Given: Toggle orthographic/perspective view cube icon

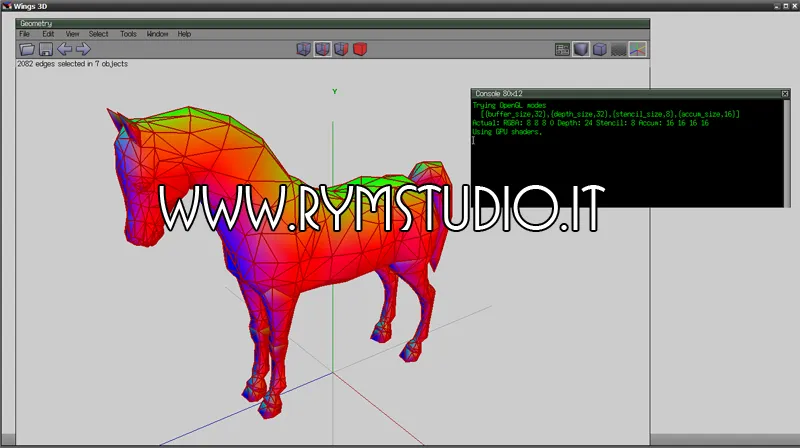Looking at the screenshot, I should 600,49.
